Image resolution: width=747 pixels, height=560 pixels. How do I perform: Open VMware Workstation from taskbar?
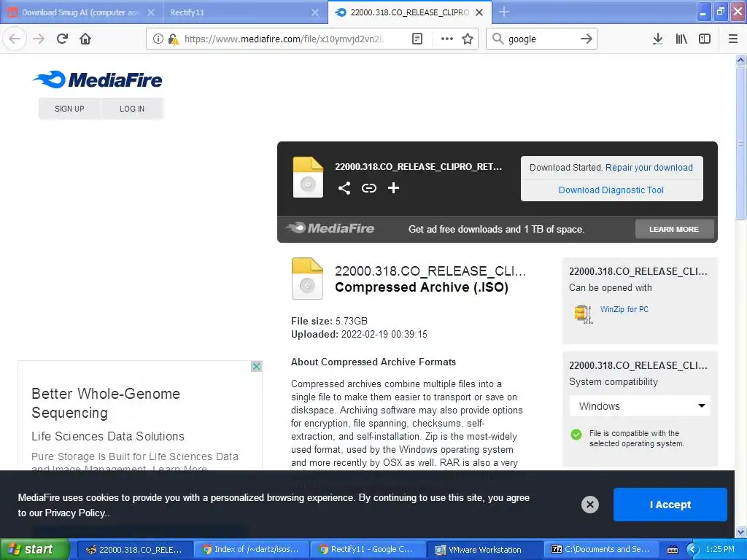click(484, 550)
